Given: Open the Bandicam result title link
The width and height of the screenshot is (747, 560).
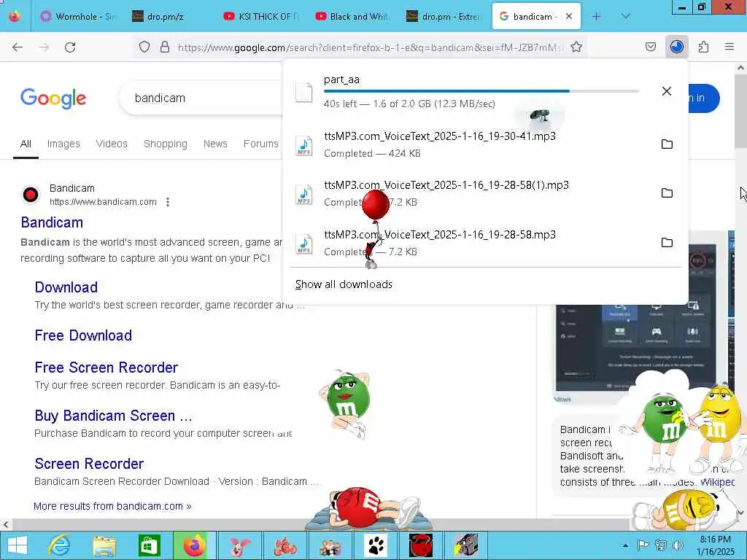Looking at the screenshot, I should click(52, 222).
